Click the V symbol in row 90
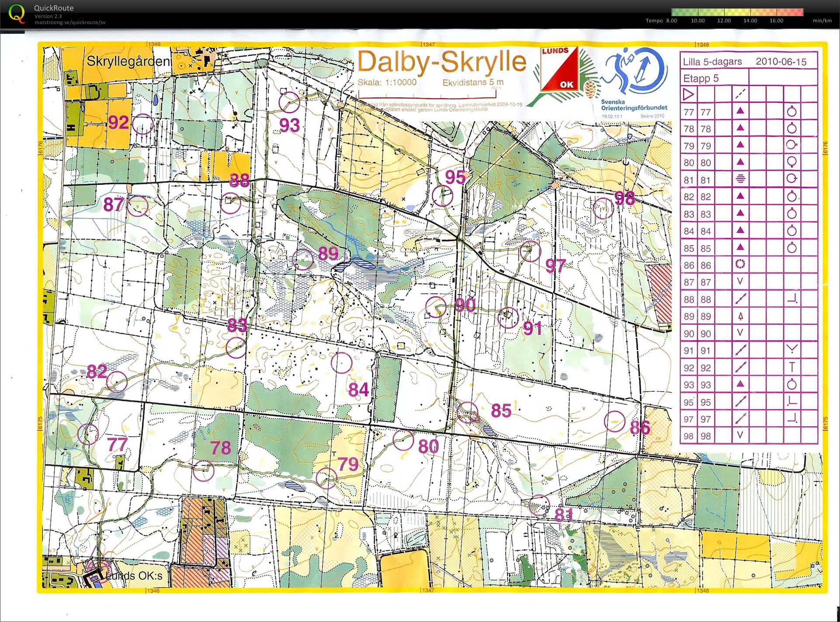Screen dimensions: 840x622 pyautogui.click(x=740, y=333)
